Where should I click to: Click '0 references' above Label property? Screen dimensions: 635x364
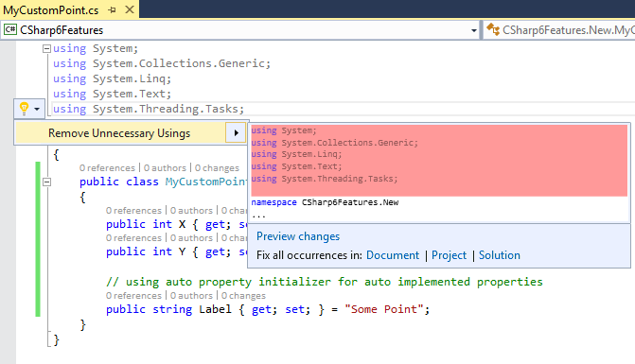[x=133, y=296]
